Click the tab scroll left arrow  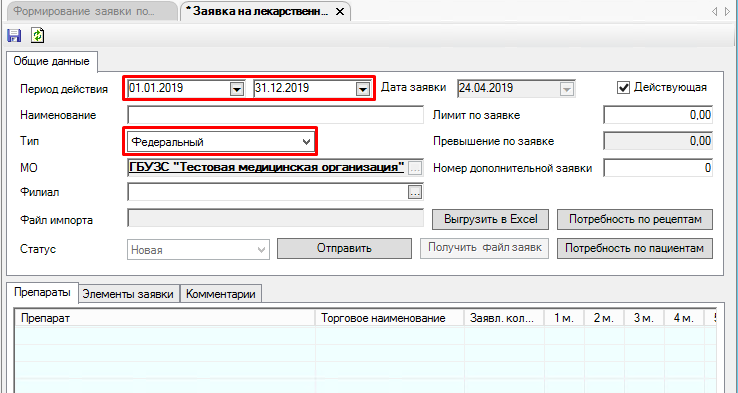tap(714, 12)
